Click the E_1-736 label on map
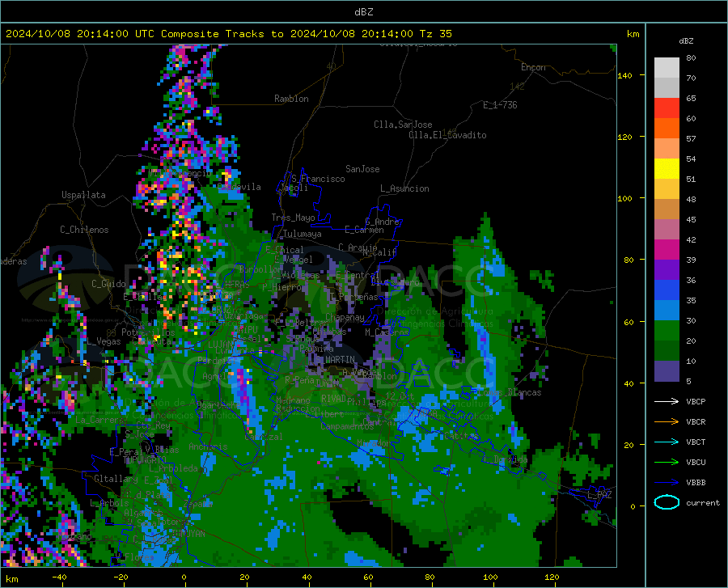The image size is (728, 588). tap(500, 105)
